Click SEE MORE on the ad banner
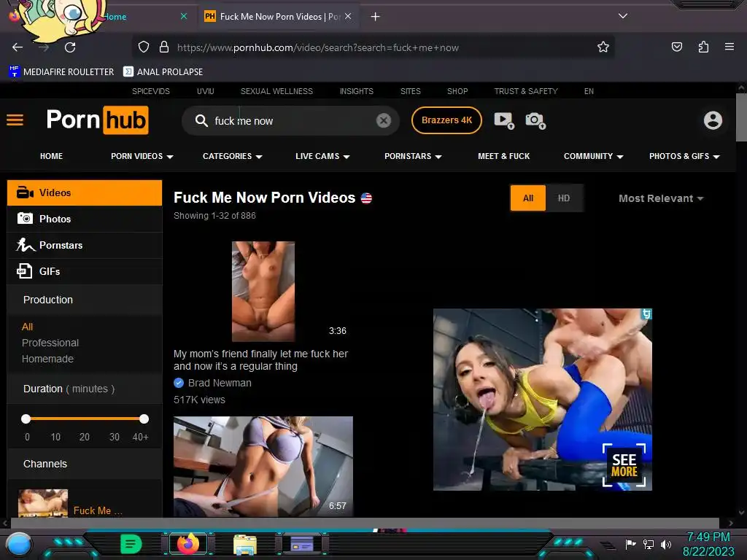 coord(624,465)
